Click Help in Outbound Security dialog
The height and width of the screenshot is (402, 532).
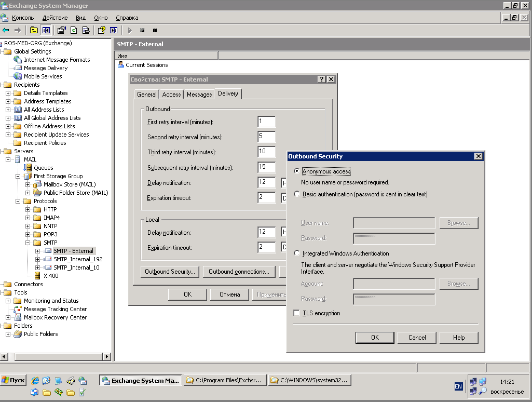459,338
